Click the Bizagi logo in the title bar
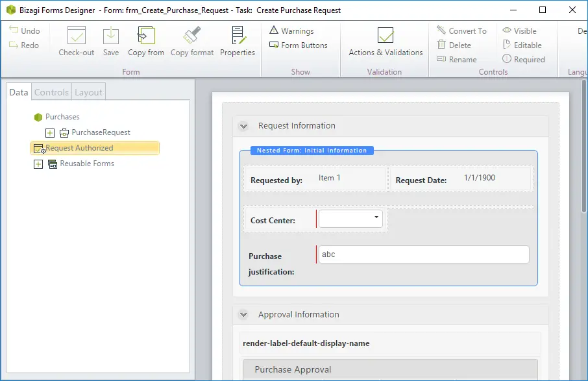This screenshot has height=381, width=588. (11, 10)
